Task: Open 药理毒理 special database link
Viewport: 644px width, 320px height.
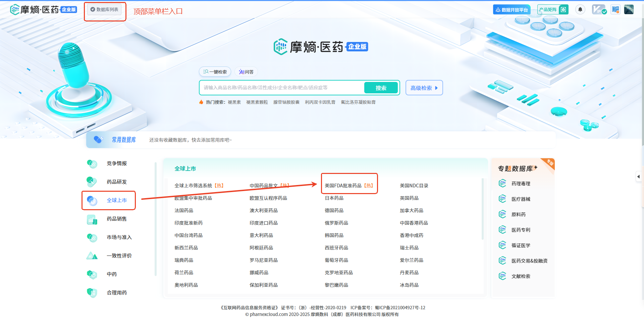Action: pyautogui.click(x=521, y=184)
